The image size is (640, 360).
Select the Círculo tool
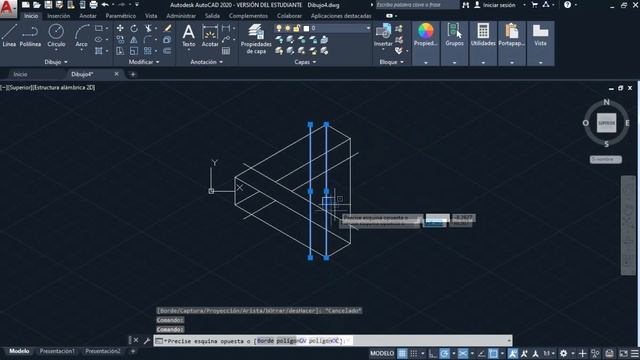coord(56,35)
